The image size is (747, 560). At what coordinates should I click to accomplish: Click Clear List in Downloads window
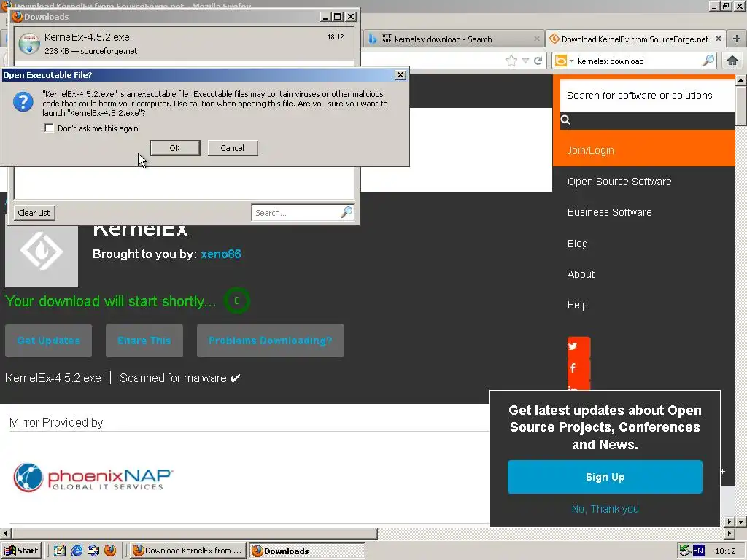[34, 213]
